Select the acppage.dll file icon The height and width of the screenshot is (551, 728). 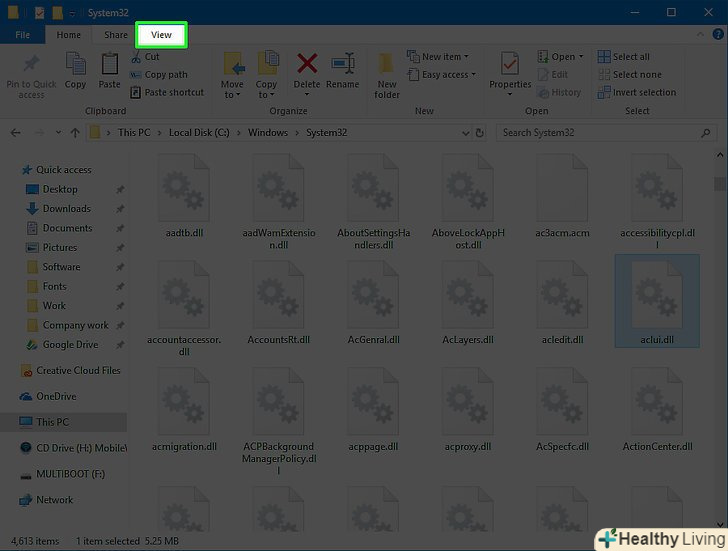[373, 402]
